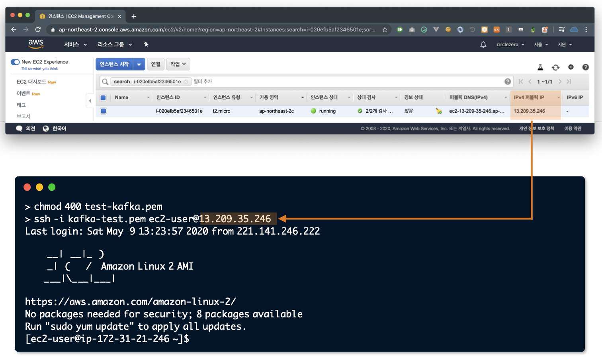Open the Name column sort arrow

(x=148, y=98)
